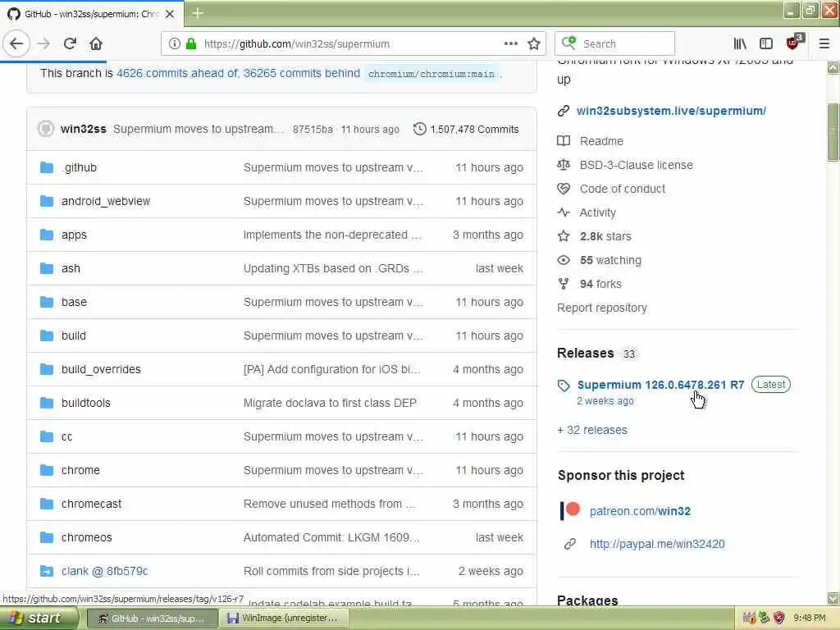840x630 pixels.
Task: Open 36265 commits behind link
Action: click(302, 73)
